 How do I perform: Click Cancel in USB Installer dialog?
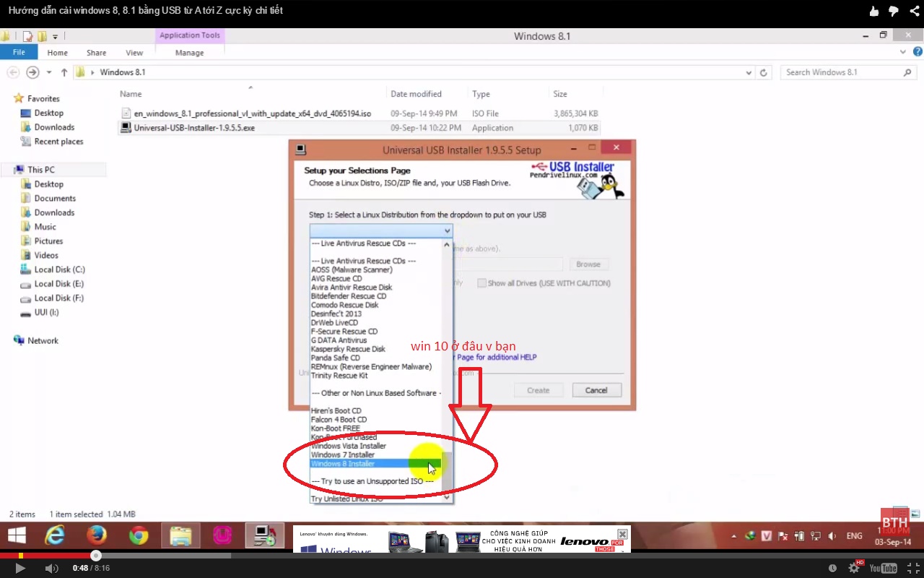click(596, 390)
